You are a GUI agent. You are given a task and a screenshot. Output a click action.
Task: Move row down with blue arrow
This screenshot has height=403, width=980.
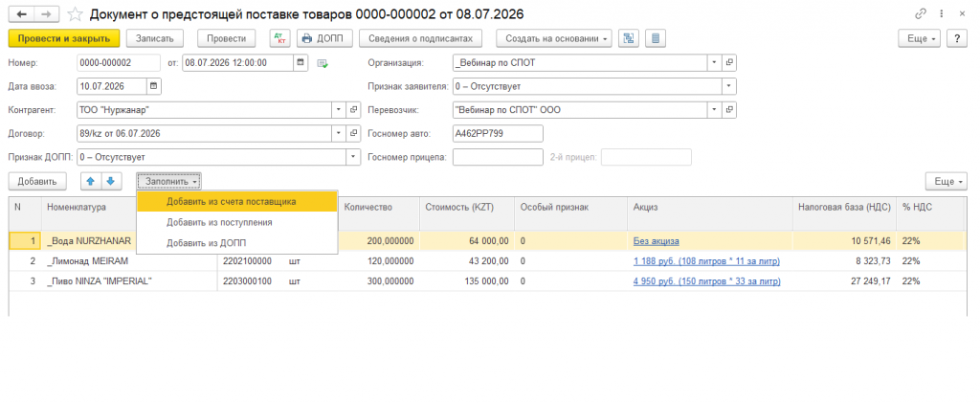point(110,181)
